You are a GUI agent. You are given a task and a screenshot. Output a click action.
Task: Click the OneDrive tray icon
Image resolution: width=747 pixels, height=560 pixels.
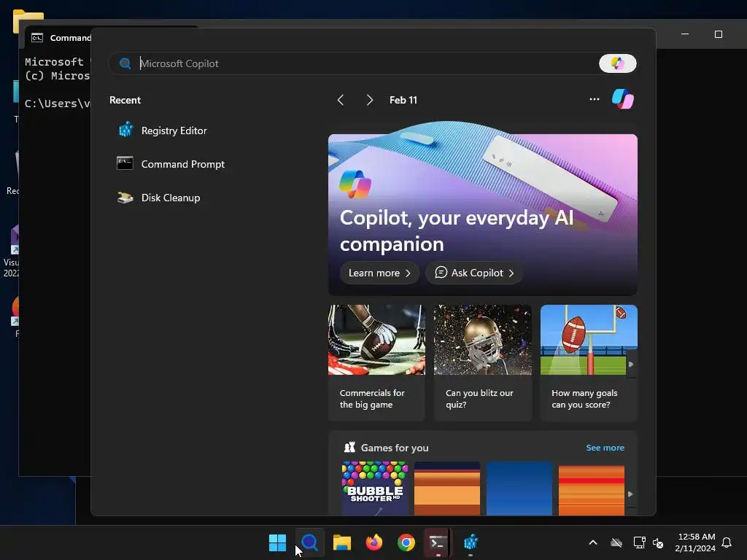[616, 542]
